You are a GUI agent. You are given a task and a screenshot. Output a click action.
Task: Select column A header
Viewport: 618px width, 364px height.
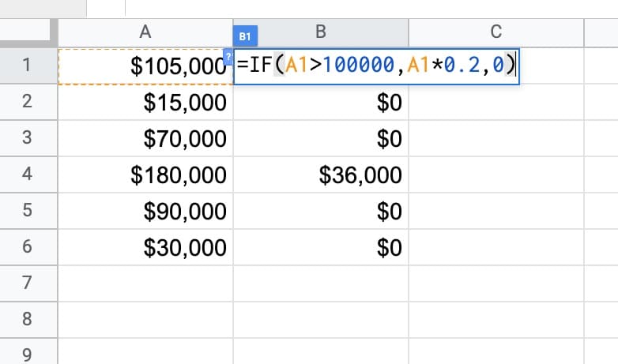click(x=145, y=31)
